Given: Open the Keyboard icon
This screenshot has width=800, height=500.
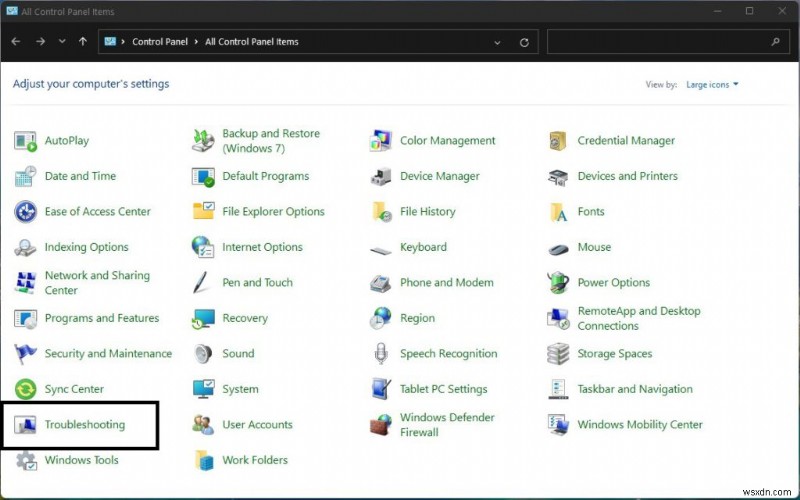Looking at the screenshot, I should tap(381, 251).
